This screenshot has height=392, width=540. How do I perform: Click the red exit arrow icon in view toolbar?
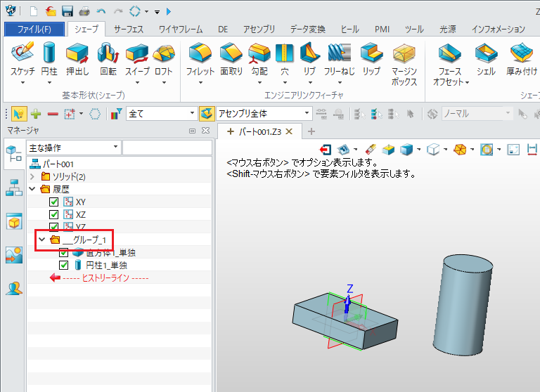(x=326, y=150)
